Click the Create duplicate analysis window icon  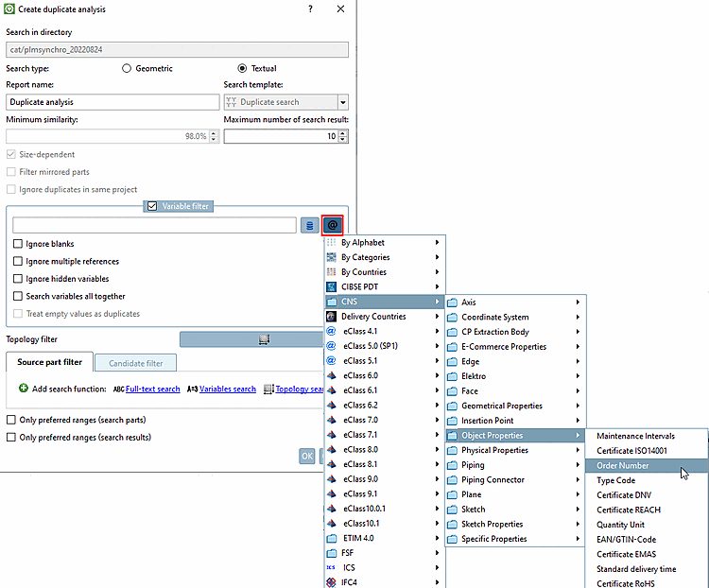click(9, 9)
